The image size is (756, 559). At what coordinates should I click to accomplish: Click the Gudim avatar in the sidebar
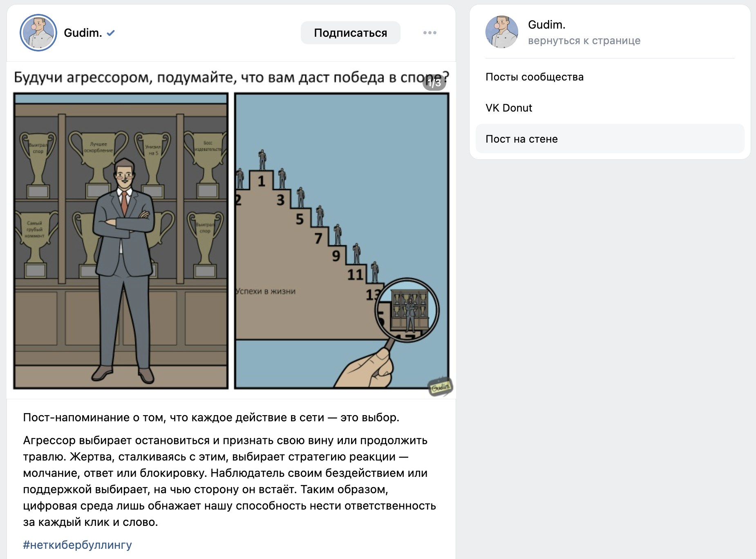click(x=501, y=32)
